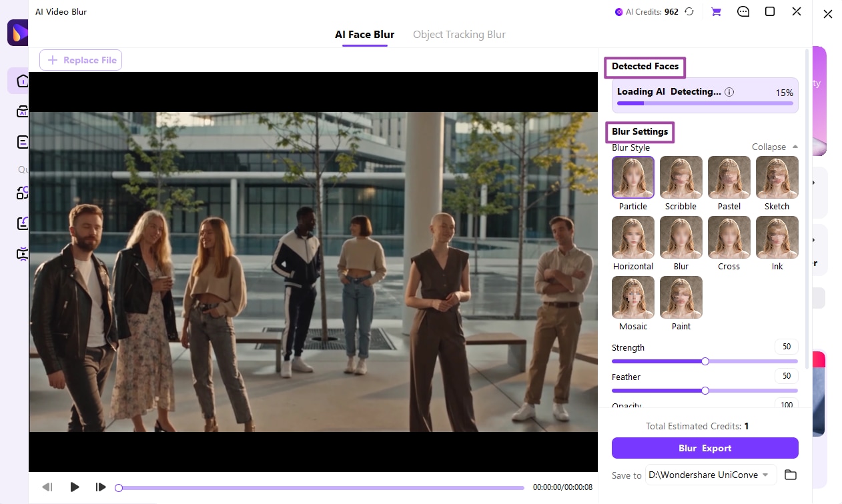Open the Save to folder icon

(x=791, y=475)
